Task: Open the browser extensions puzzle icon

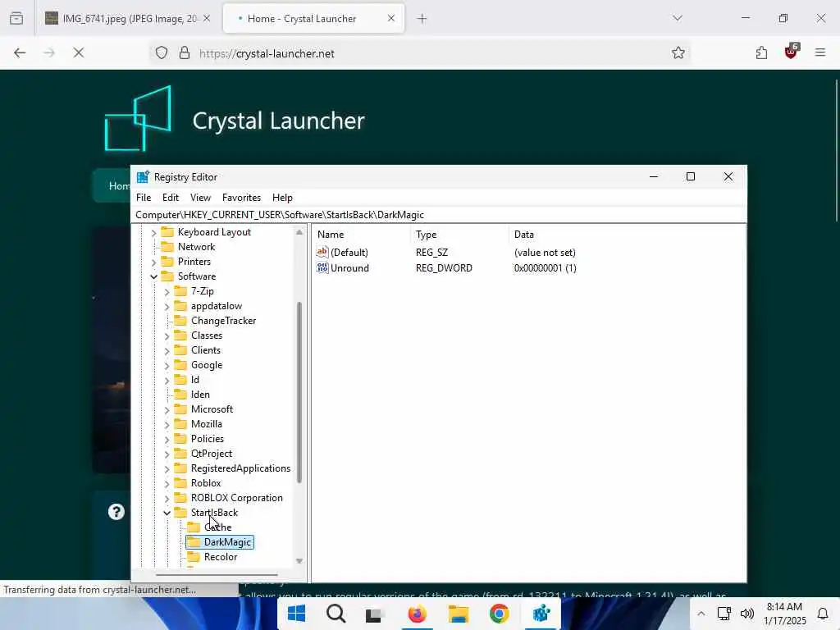Action: 761,52
